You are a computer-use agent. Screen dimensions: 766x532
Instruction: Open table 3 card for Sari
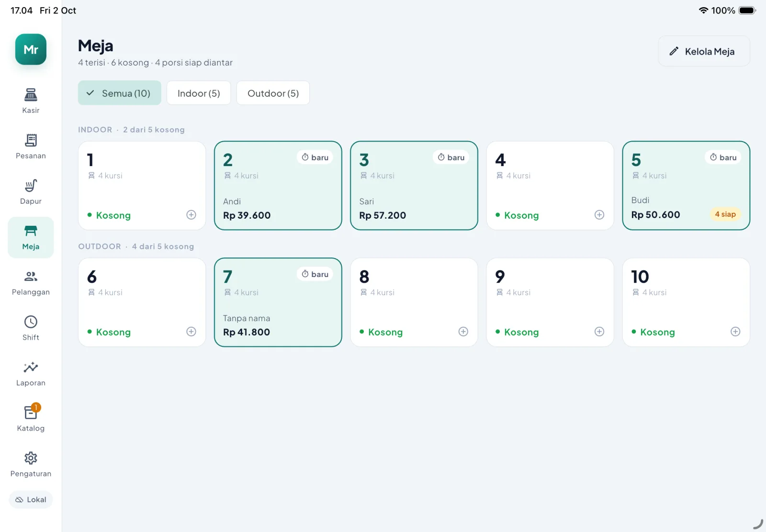point(414,186)
